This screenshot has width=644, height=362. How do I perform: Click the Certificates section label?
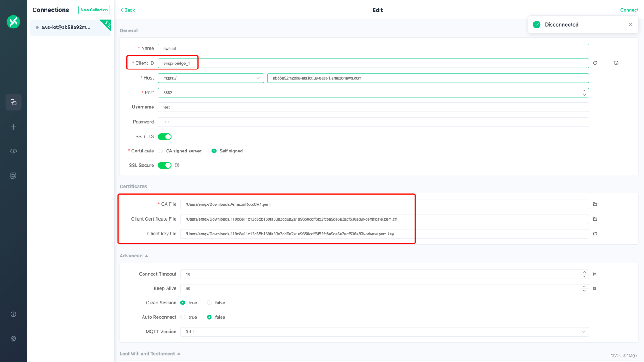point(133,186)
